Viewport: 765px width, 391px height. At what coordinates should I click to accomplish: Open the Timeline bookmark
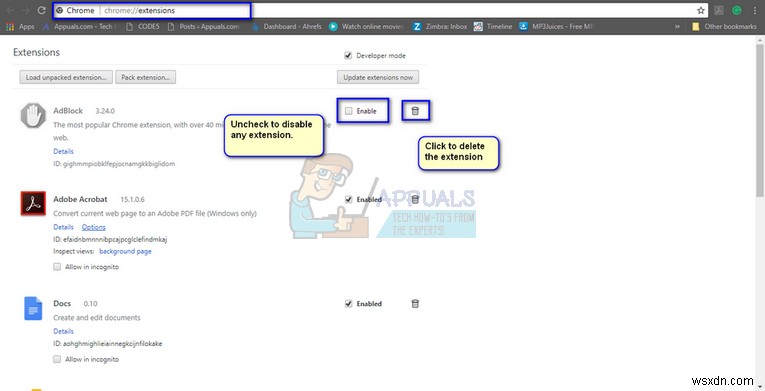493,27
